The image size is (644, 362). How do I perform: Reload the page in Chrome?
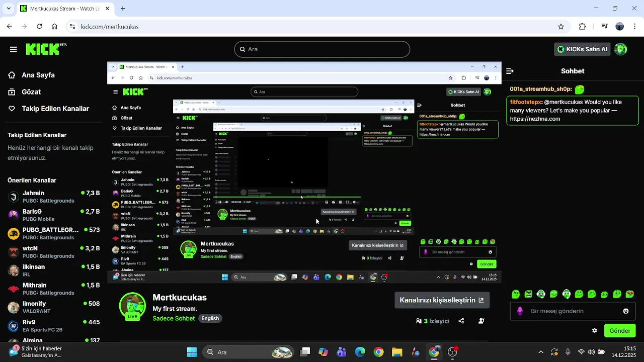coord(40,27)
